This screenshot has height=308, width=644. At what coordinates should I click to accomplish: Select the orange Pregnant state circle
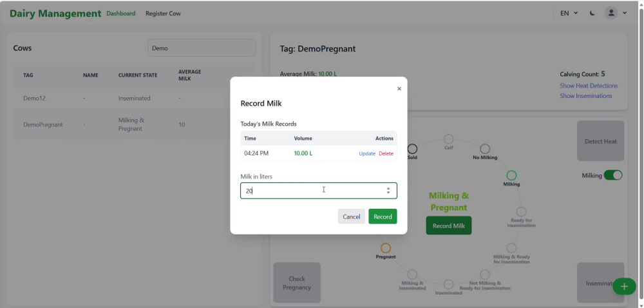386,247
